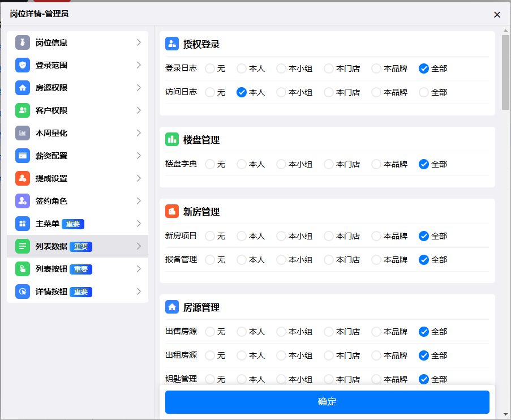Screen dimensions: 511x420
Task: Select 本品牌 for 报备管理
Action: [376, 260]
